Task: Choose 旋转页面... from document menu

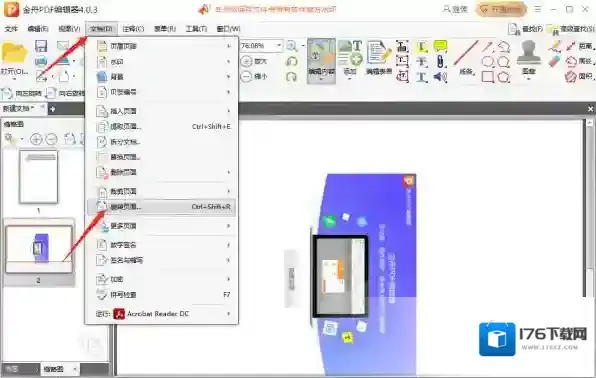Action: click(x=162, y=207)
